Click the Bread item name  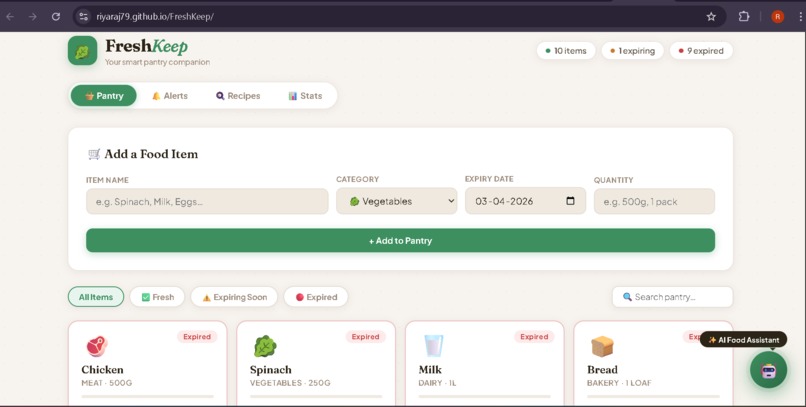click(602, 369)
